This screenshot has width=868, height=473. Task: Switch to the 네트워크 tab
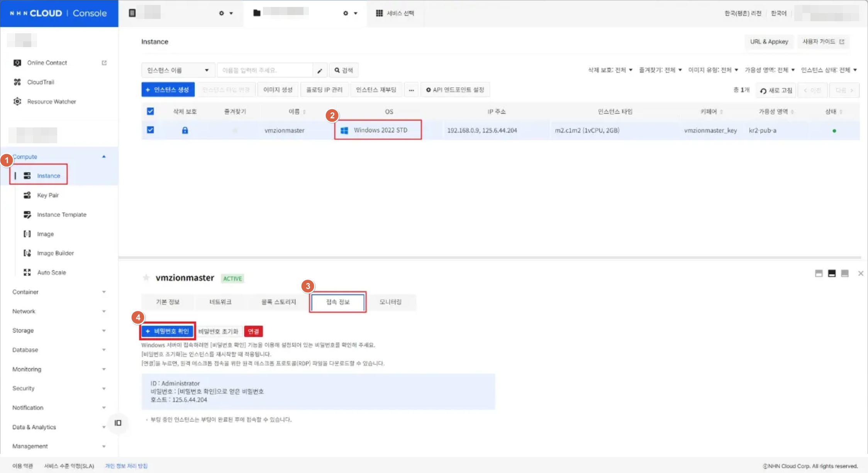tap(220, 302)
